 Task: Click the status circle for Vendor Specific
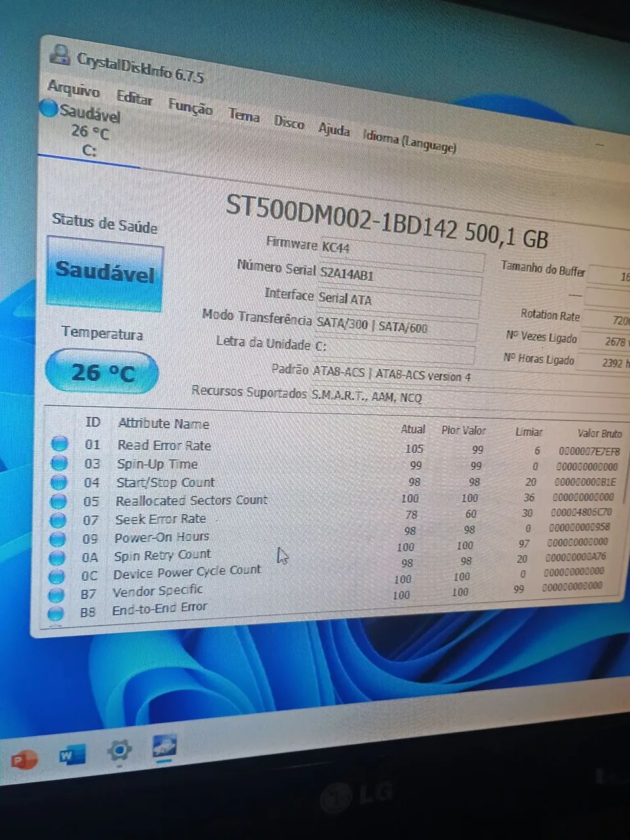[56, 595]
